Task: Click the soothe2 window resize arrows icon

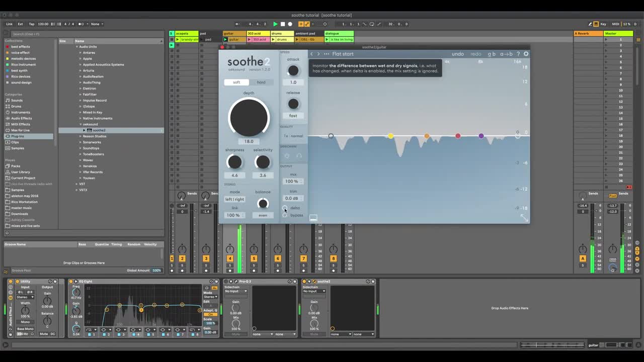Action: pyautogui.click(x=524, y=218)
